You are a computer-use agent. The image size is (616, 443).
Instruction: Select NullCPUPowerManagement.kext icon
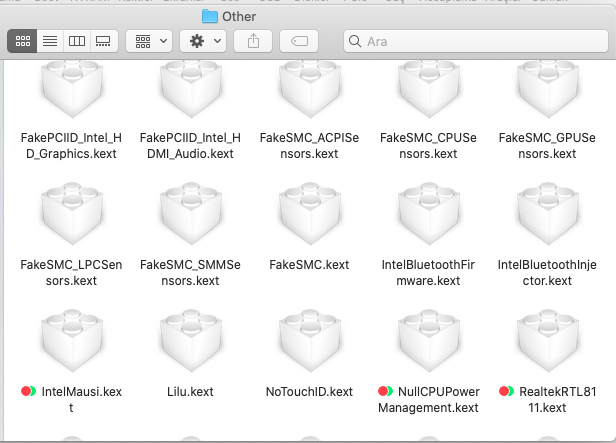(428, 341)
